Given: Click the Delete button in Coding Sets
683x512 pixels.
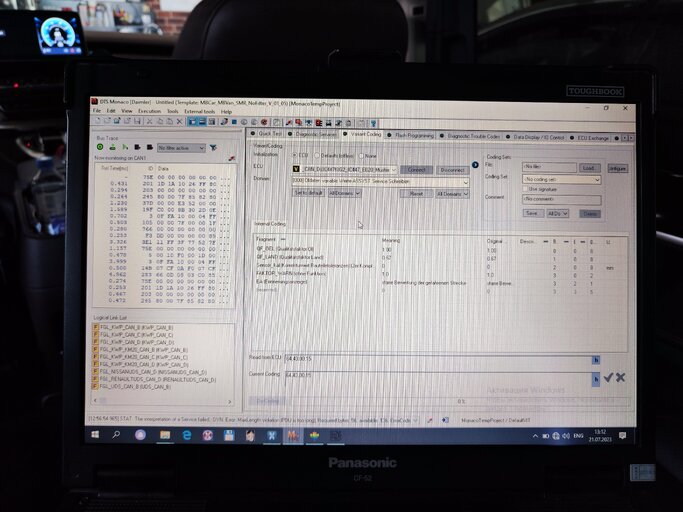Looking at the screenshot, I should click(x=590, y=214).
